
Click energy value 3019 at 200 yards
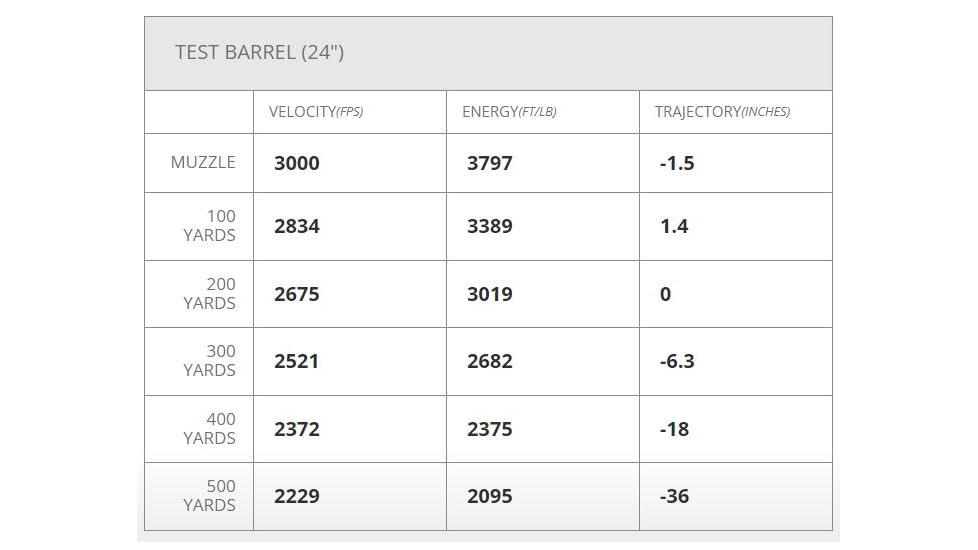(x=490, y=295)
